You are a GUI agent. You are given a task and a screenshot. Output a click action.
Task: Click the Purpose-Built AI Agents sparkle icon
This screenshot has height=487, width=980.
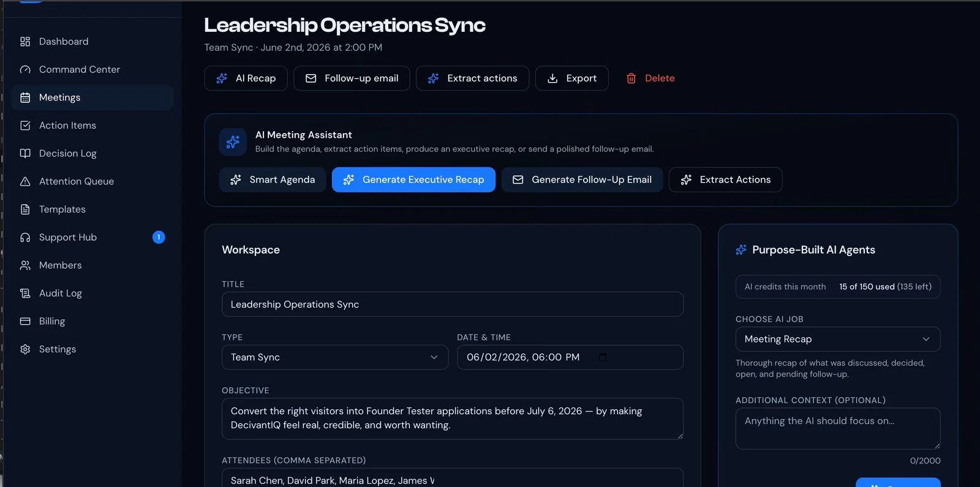[x=741, y=250]
